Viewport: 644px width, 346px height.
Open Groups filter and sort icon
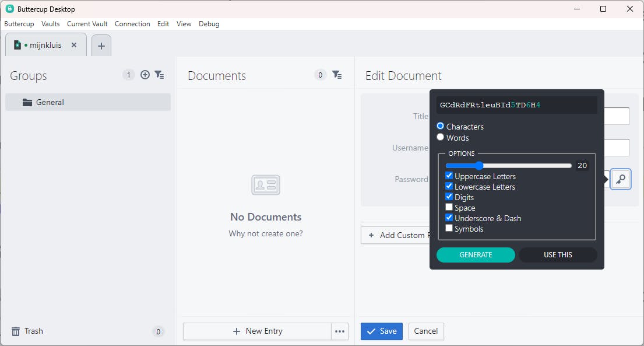point(159,75)
